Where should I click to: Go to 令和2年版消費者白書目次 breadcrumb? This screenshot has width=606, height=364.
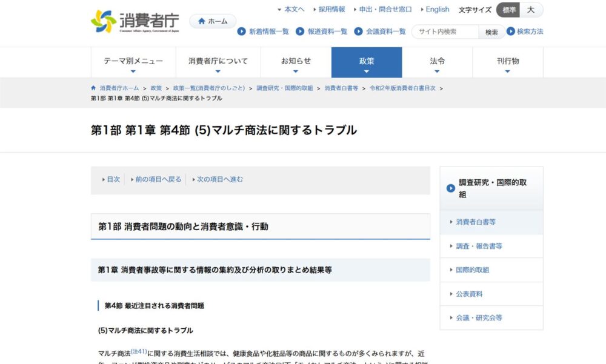(x=403, y=88)
